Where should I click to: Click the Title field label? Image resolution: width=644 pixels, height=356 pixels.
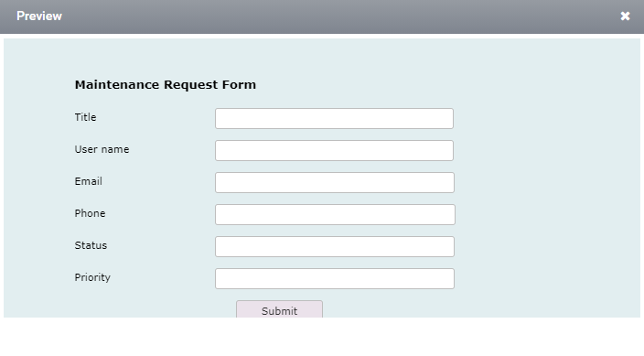85,117
